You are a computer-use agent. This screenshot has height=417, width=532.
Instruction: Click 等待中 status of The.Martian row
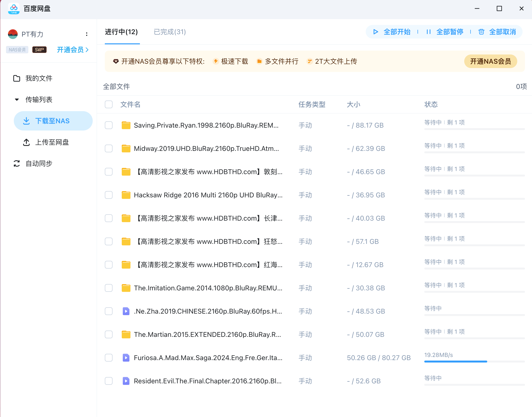433,332
